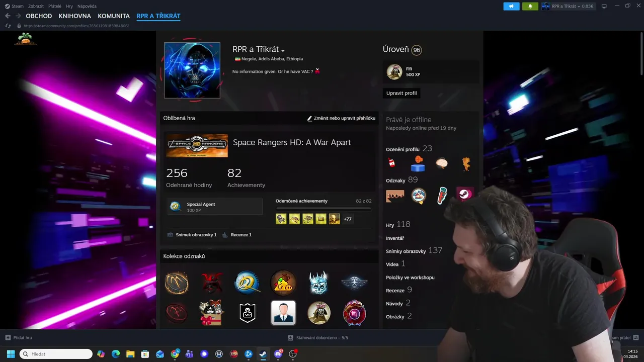Click the Upravit profil button

coord(401,93)
